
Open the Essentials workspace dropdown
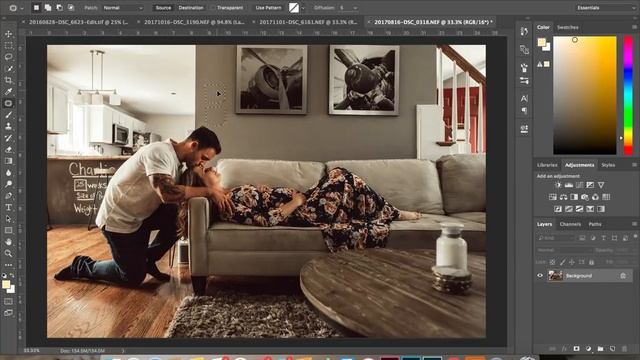point(605,8)
